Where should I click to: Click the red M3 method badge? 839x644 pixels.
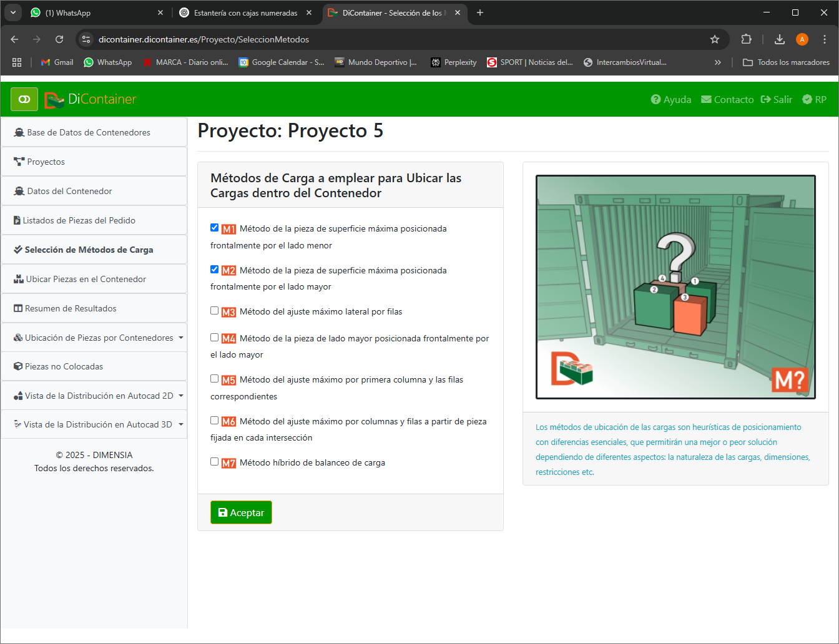(x=228, y=312)
